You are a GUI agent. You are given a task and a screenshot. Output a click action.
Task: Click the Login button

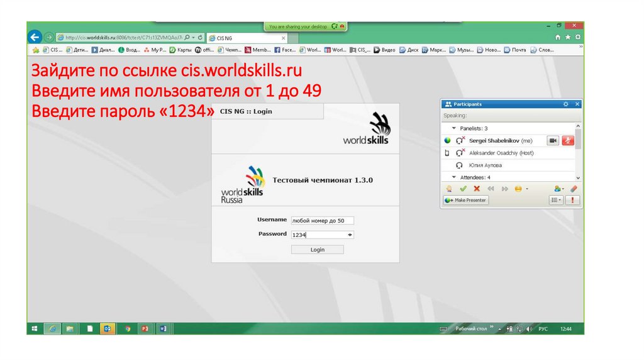coord(318,250)
